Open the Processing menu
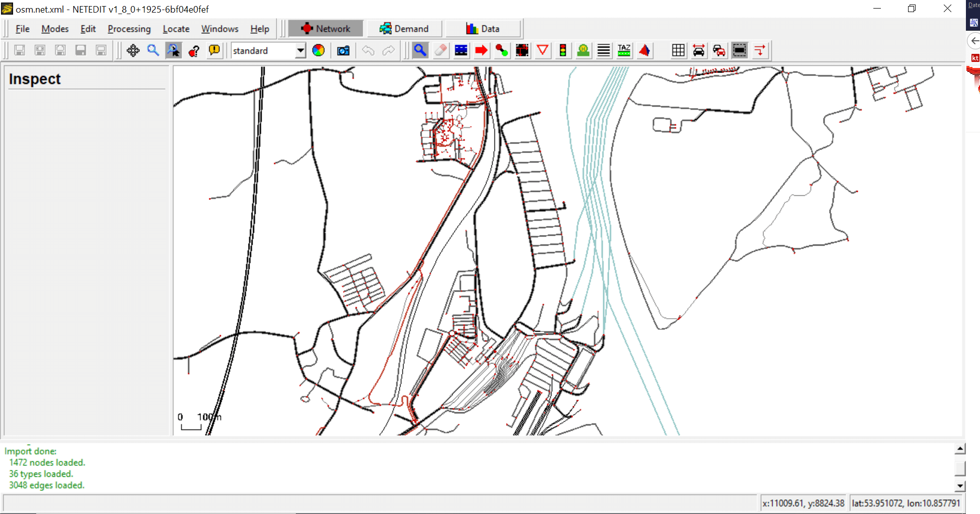 coord(129,29)
